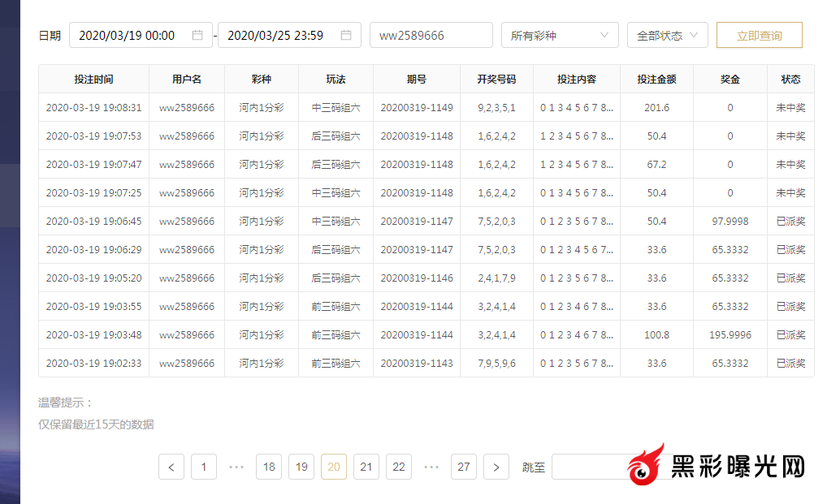The height and width of the screenshot is (504, 827).
Task: Click the ellipsis before page 27
Action: (431, 467)
